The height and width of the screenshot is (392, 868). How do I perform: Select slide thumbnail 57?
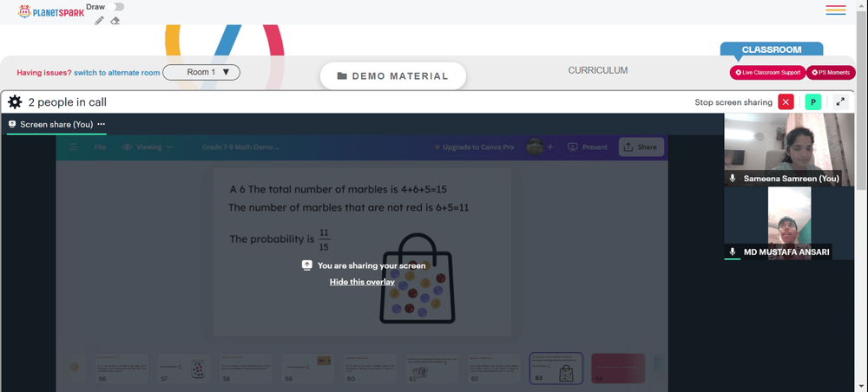coord(184,369)
